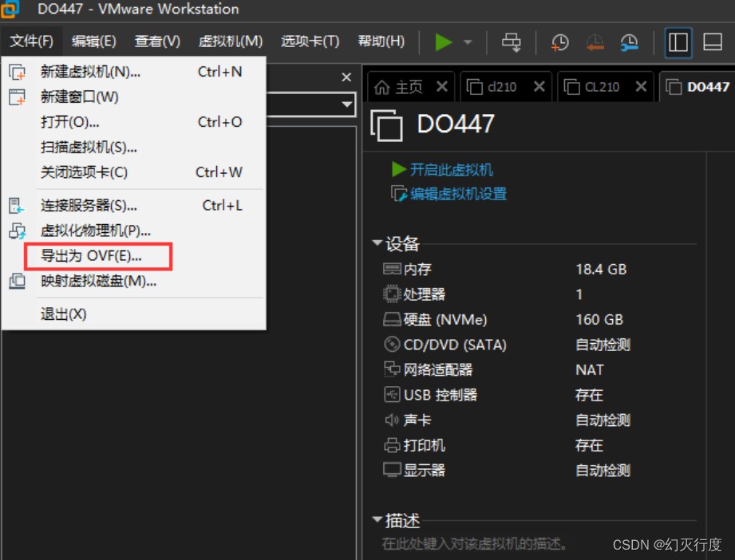Click the hard disk drive icon
This screenshot has width=735, height=560.
point(392,319)
